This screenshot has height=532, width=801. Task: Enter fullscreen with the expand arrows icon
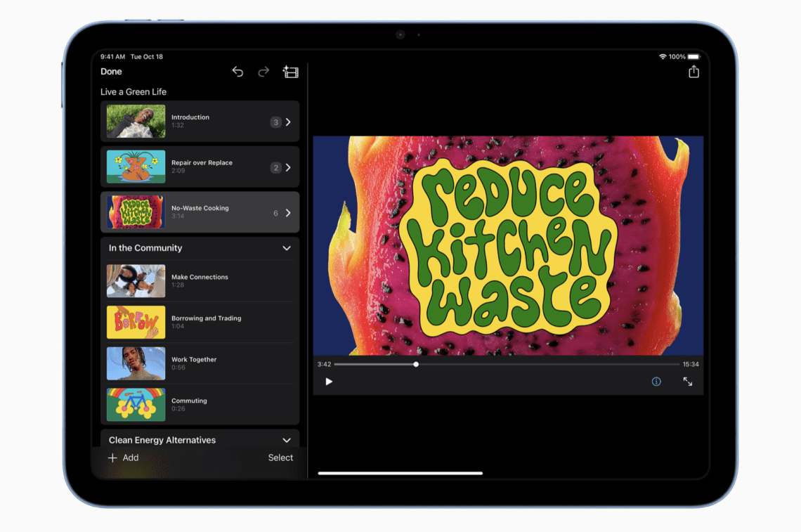pyautogui.click(x=687, y=382)
